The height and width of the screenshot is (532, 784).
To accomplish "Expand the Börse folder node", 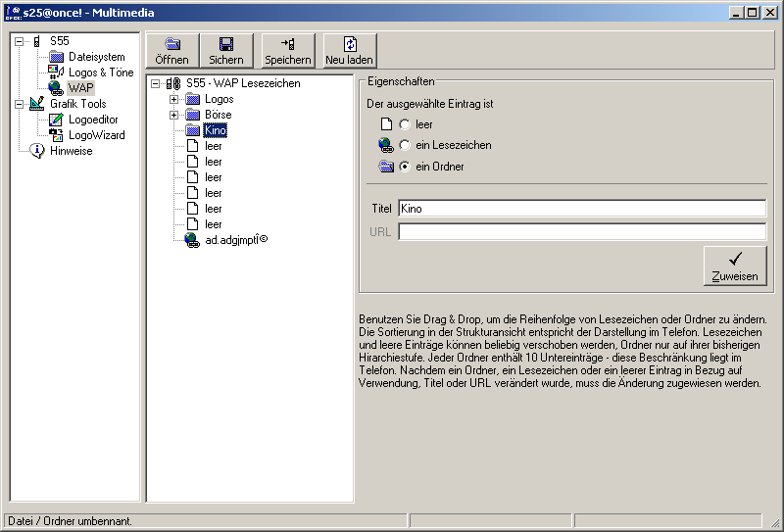I will coord(174,115).
